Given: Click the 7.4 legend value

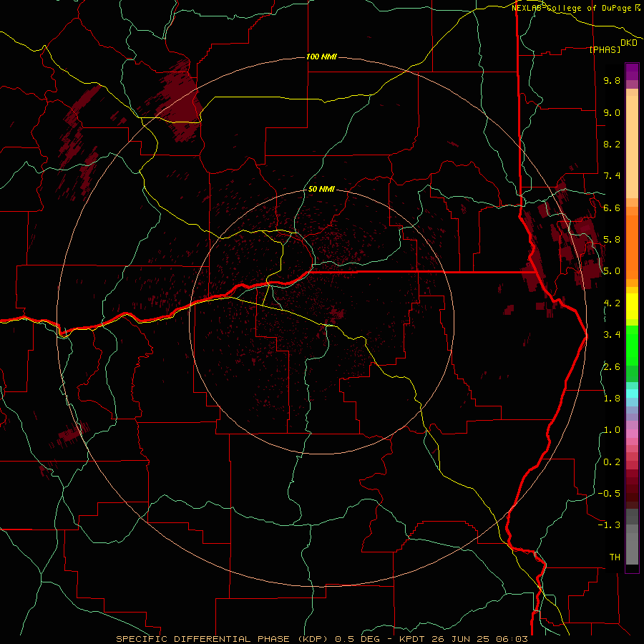Looking at the screenshot, I should tap(612, 176).
